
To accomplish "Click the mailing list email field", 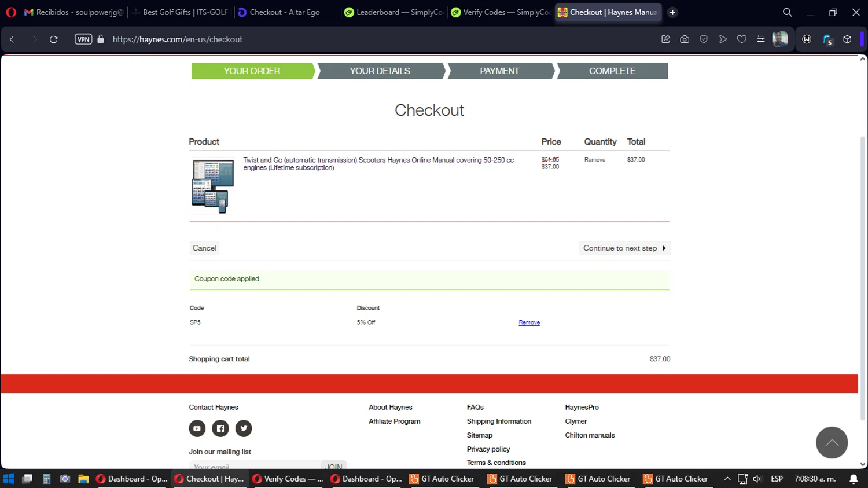I will click(255, 465).
